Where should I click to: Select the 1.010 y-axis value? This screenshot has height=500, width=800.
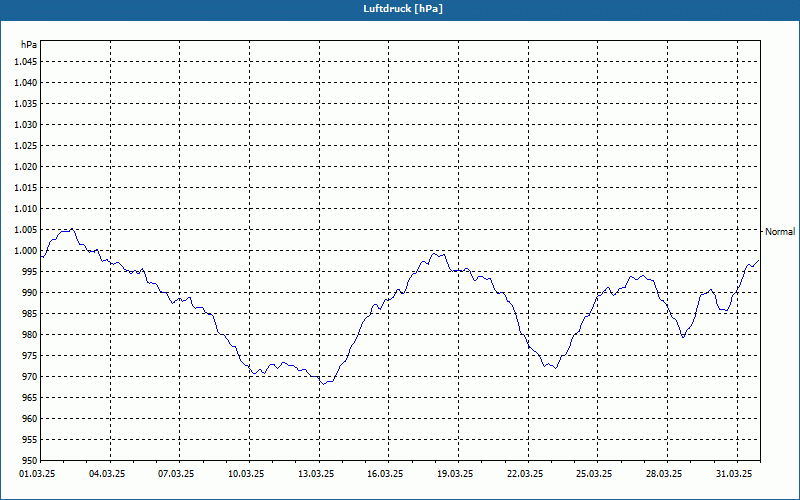coord(26,209)
